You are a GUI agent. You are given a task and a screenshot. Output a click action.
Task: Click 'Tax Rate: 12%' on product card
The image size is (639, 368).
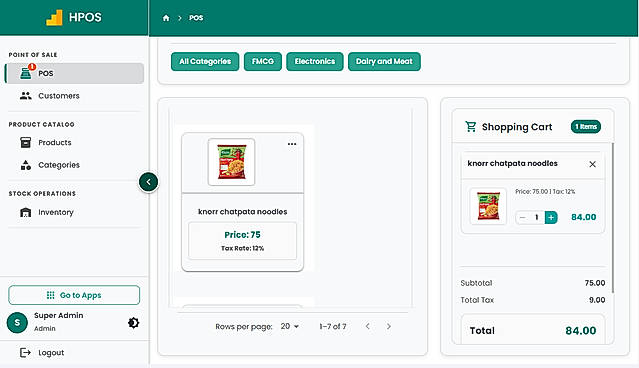(242, 248)
